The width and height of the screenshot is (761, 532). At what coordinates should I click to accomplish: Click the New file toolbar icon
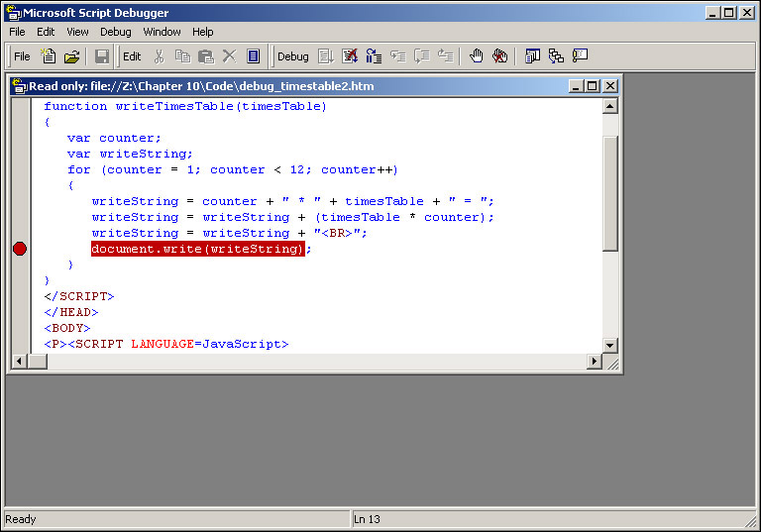[48, 56]
